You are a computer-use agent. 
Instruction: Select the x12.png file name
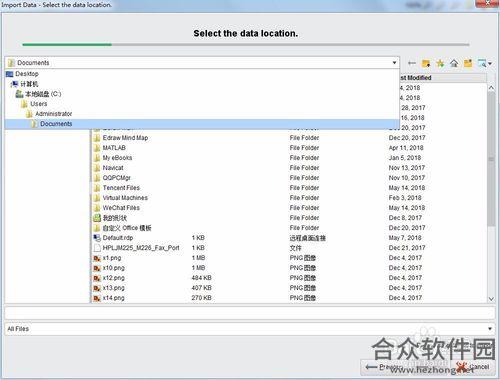point(114,278)
